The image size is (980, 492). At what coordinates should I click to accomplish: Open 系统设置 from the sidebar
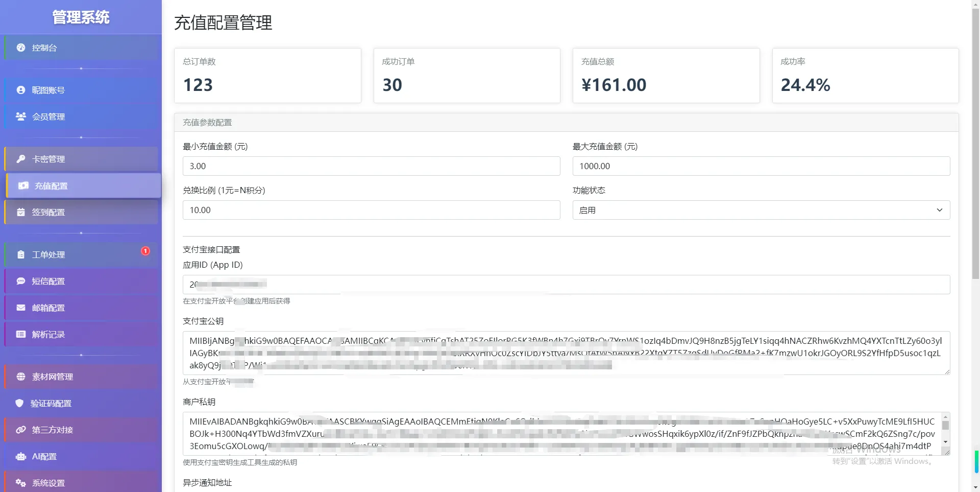48,483
